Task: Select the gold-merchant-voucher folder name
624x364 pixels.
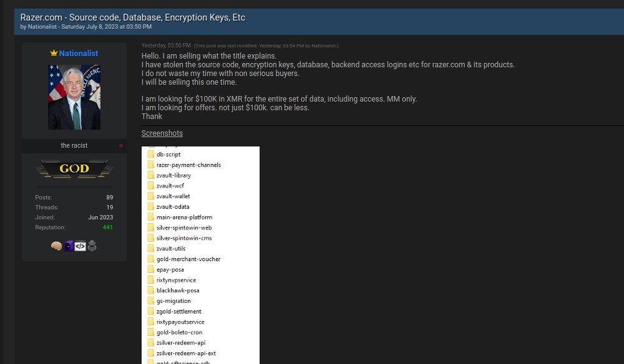Action: pyautogui.click(x=188, y=259)
